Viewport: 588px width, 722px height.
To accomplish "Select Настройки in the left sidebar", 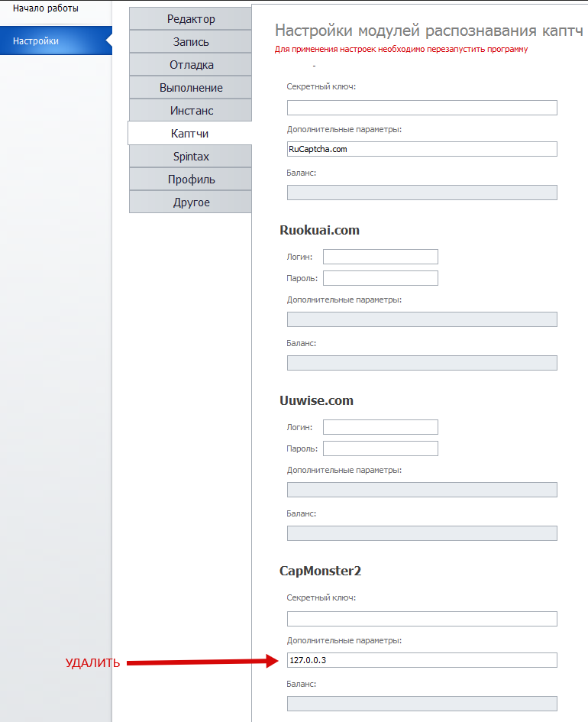I will point(37,40).
